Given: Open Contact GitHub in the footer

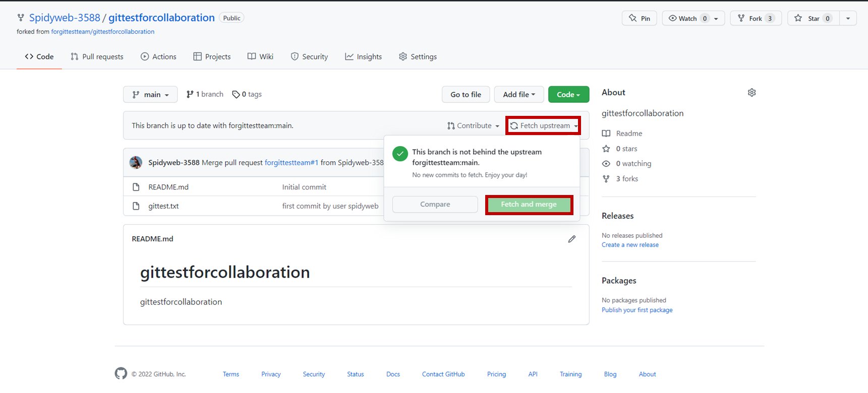Looking at the screenshot, I should click(443, 374).
